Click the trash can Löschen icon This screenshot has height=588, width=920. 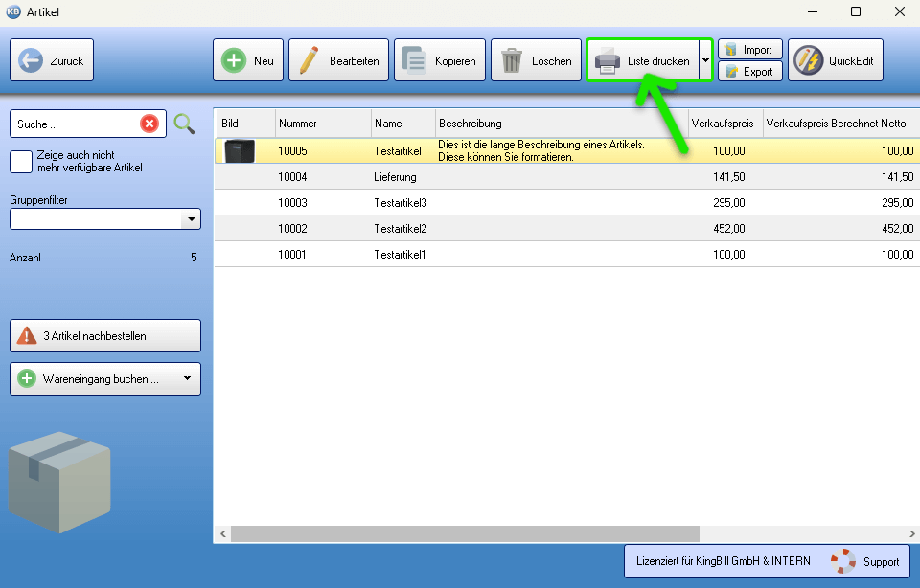click(x=512, y=60)
